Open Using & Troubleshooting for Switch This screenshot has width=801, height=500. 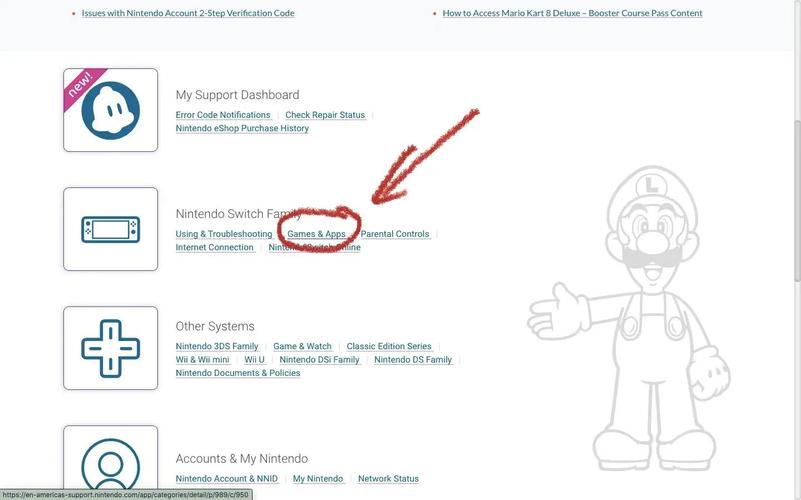pos(224,234)
